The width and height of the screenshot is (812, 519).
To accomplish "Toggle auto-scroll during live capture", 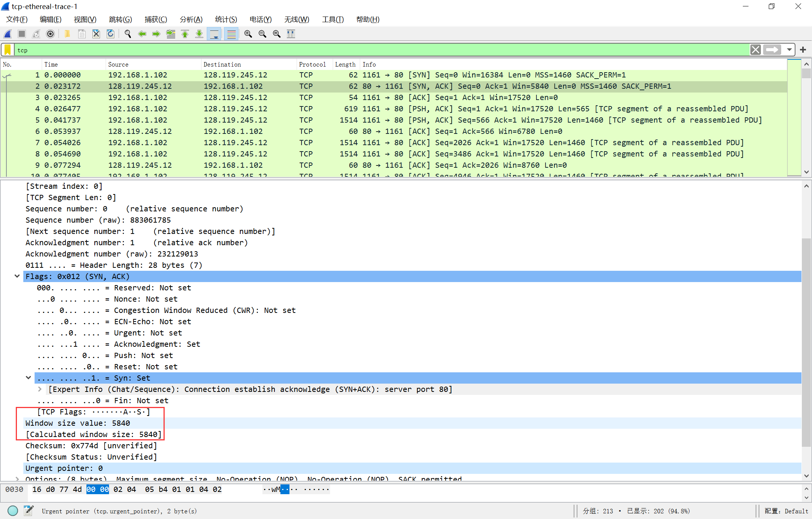I will pos(214,34).
